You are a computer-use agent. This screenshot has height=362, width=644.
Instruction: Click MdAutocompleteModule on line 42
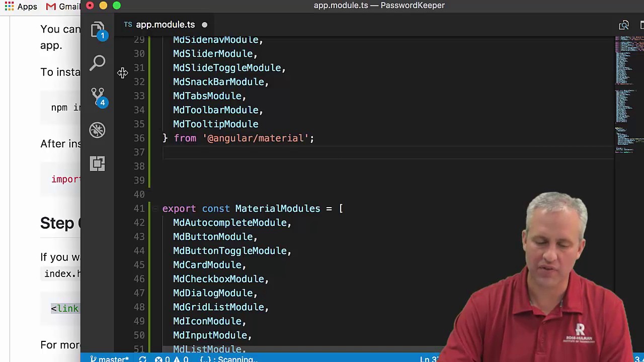[x=229, y=223]
